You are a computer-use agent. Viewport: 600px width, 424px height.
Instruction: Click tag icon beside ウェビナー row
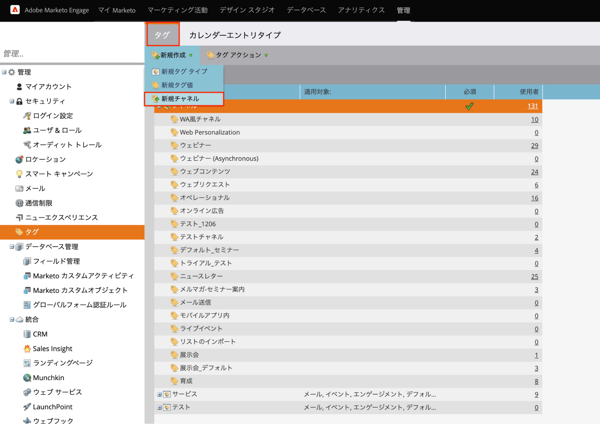click(x=174, y=145)
